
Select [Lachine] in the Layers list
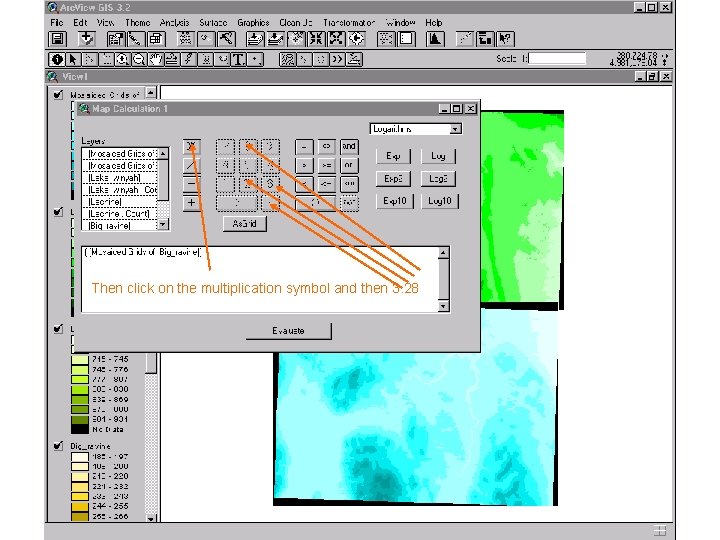point(120,202)
